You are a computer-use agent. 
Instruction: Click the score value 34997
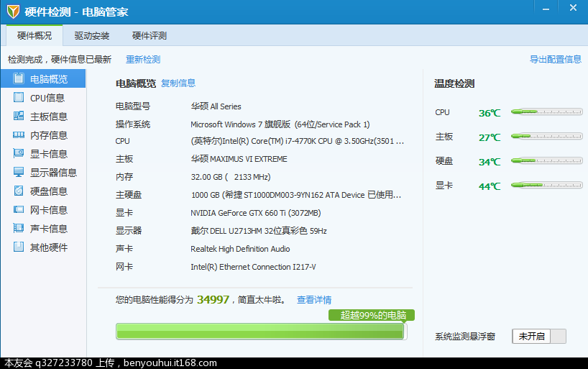click(x=213, y=299)
